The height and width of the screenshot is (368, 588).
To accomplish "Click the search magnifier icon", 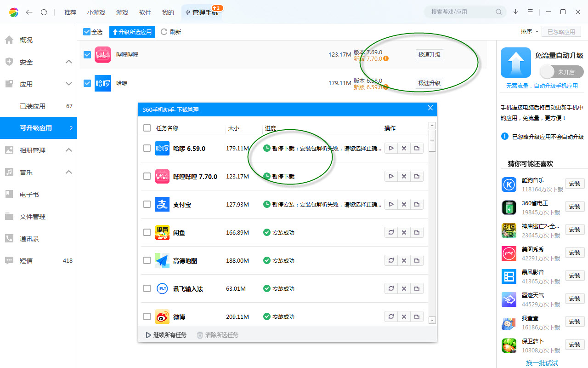I will [499, 12].
